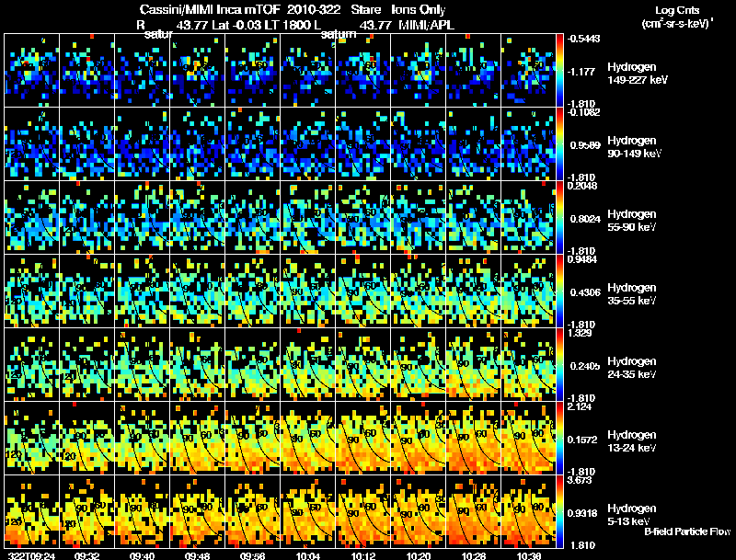736x560 pixels.
Task: Click the B-field Particle Flow caption
Action: pos(687,531)
